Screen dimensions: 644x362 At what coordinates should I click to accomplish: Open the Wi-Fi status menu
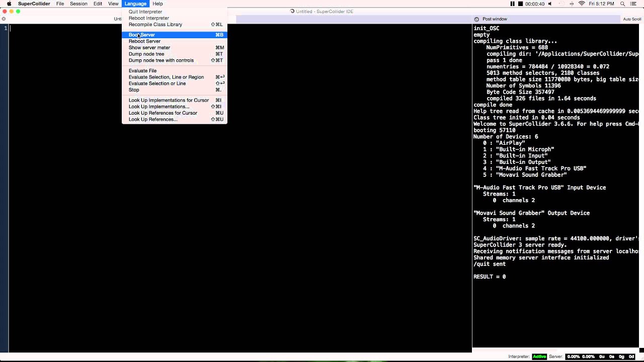(582, 4)
